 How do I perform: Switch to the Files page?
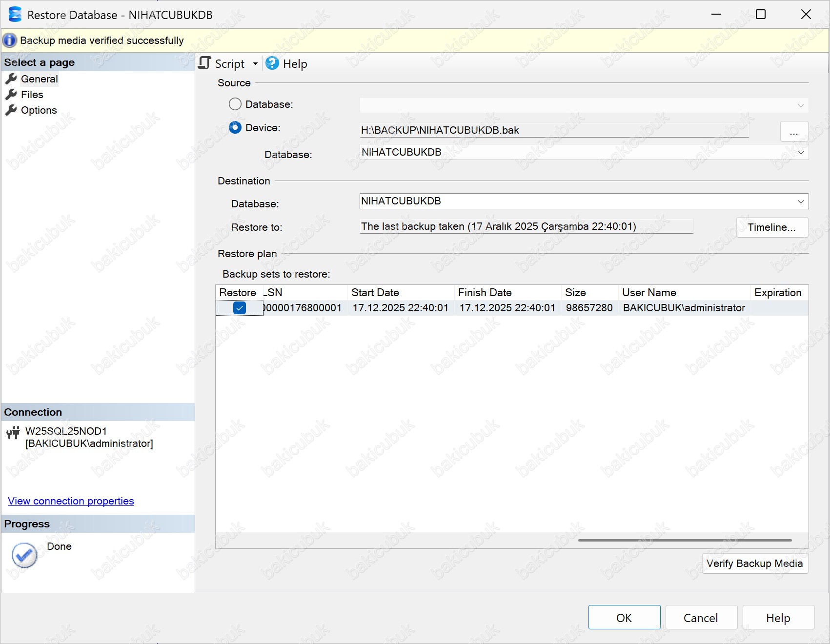[x=32, y=95]
